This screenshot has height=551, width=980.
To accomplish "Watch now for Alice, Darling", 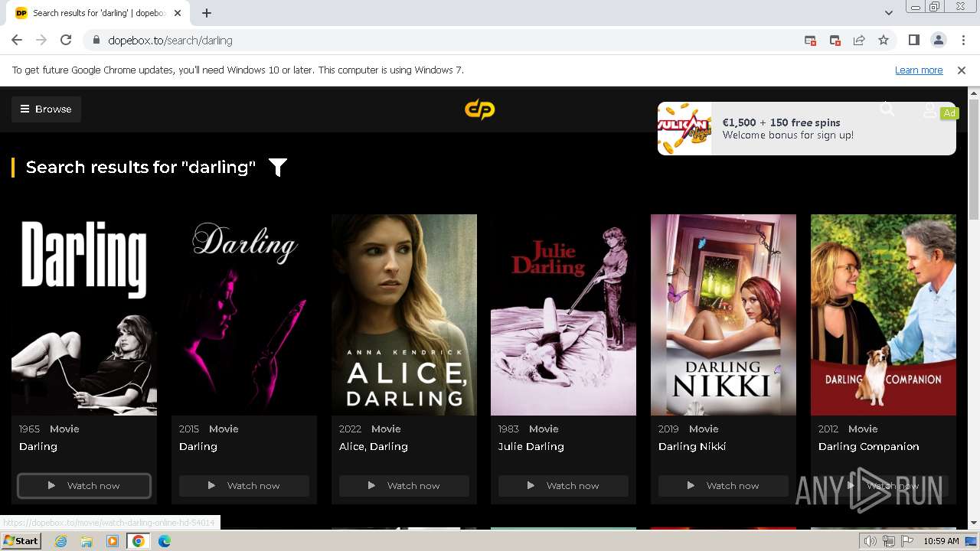I will pos(404,486).
